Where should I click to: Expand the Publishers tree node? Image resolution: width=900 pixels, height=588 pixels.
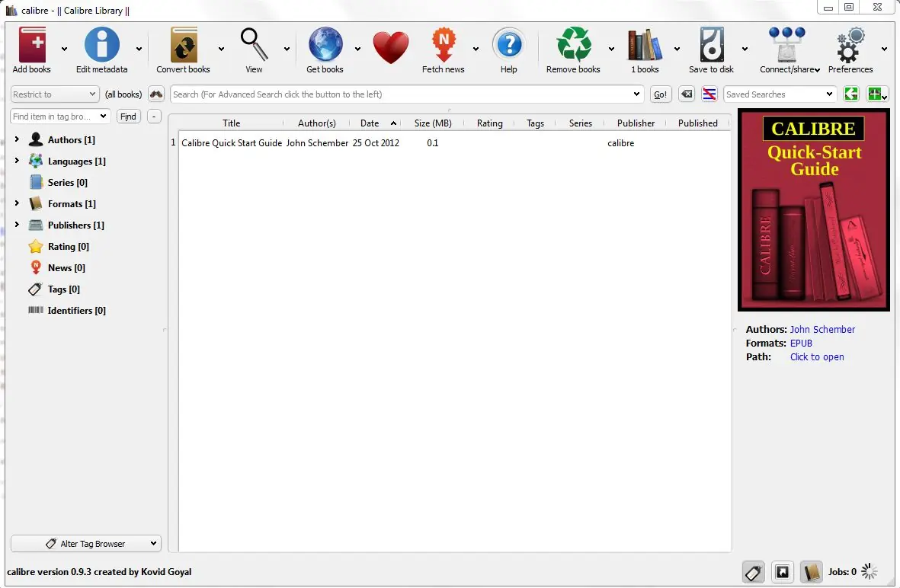(x=18, y=224)
